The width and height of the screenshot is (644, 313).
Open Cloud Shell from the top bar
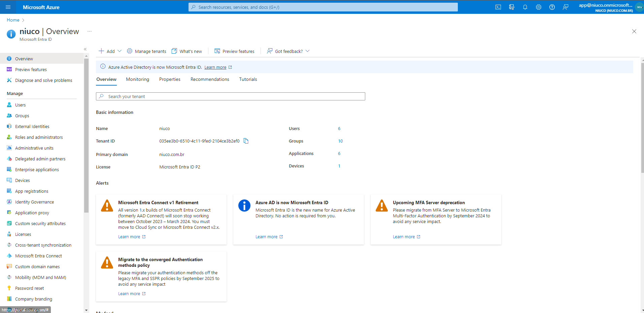tap(498, 7)
